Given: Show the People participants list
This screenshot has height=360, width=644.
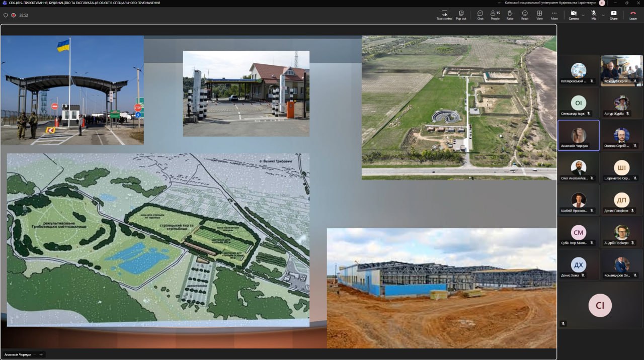Looking at the screenshot, I should 495,15.
